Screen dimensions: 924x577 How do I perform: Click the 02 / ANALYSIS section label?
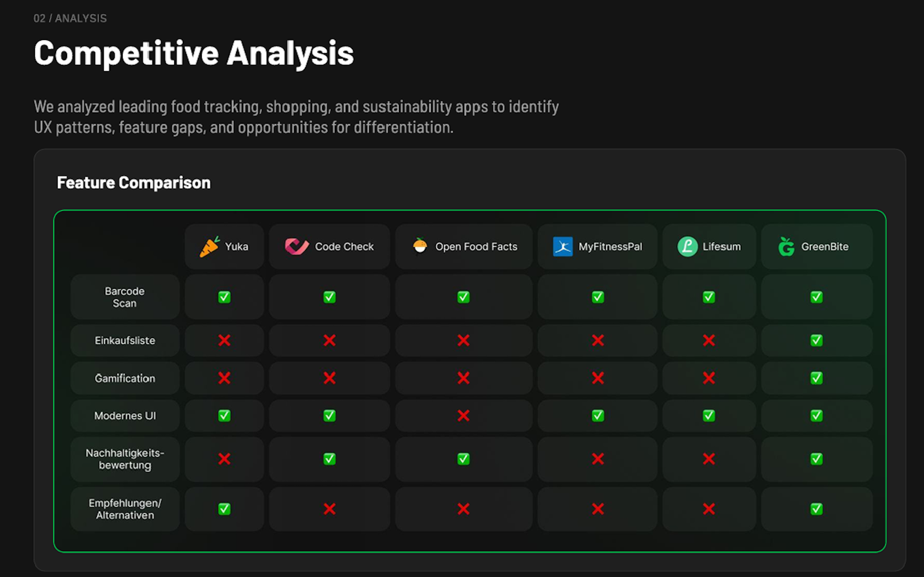[x=70, y=18]
